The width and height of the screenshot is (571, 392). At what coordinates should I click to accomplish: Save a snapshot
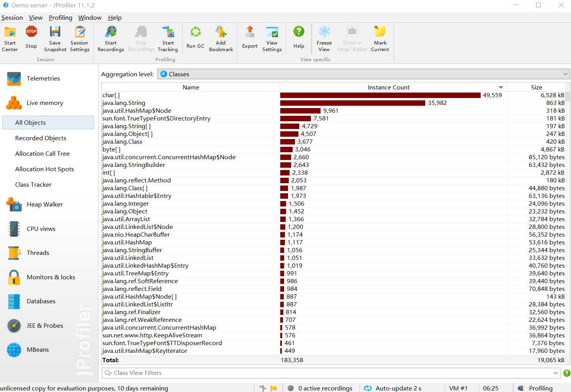point(55,39)
